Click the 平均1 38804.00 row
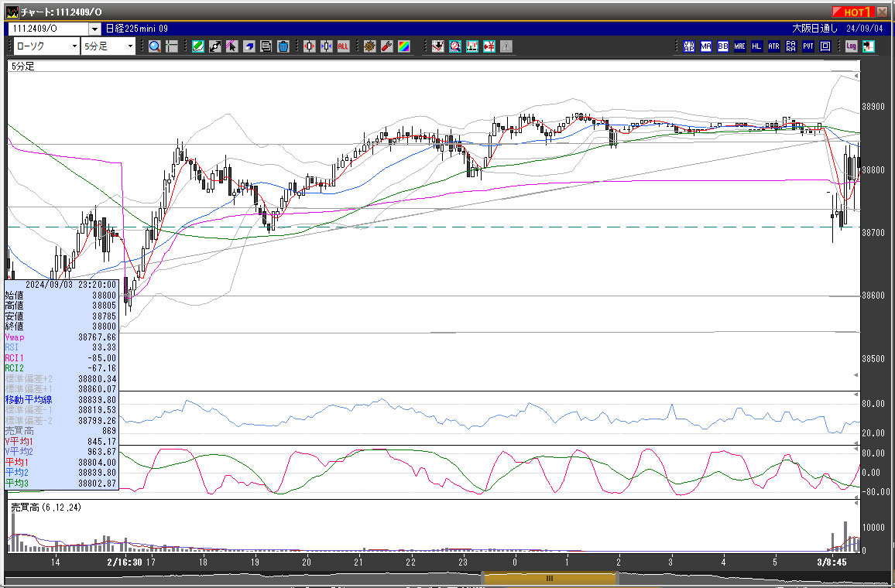 click(x=60, y=463)
